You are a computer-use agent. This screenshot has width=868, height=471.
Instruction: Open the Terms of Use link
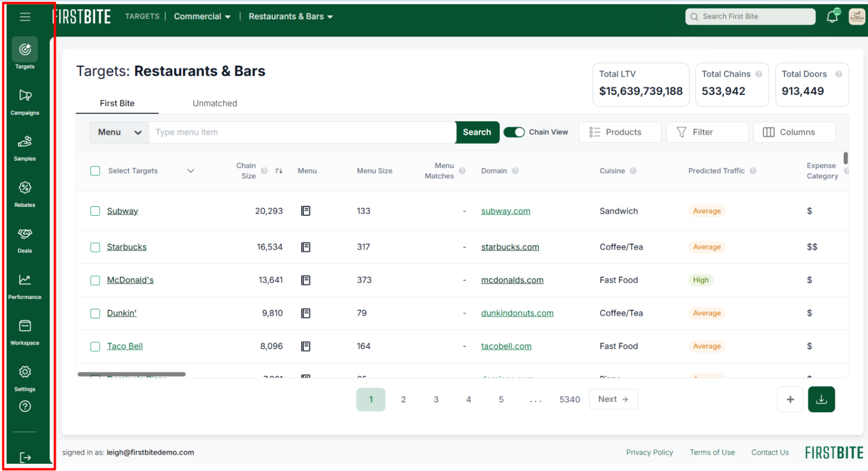[x=712, y=453]
